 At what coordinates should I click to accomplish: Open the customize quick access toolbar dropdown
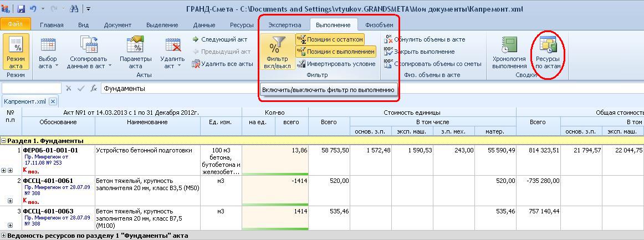[x=88, y=9]
